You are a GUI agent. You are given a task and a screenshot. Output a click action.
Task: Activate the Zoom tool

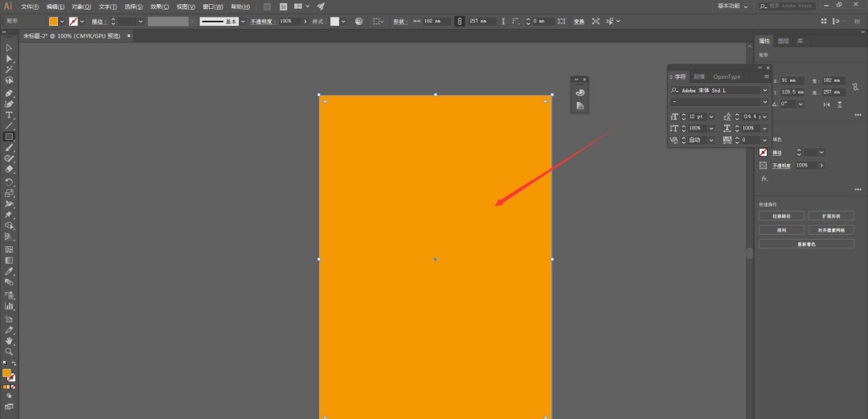tap(9, 352)
